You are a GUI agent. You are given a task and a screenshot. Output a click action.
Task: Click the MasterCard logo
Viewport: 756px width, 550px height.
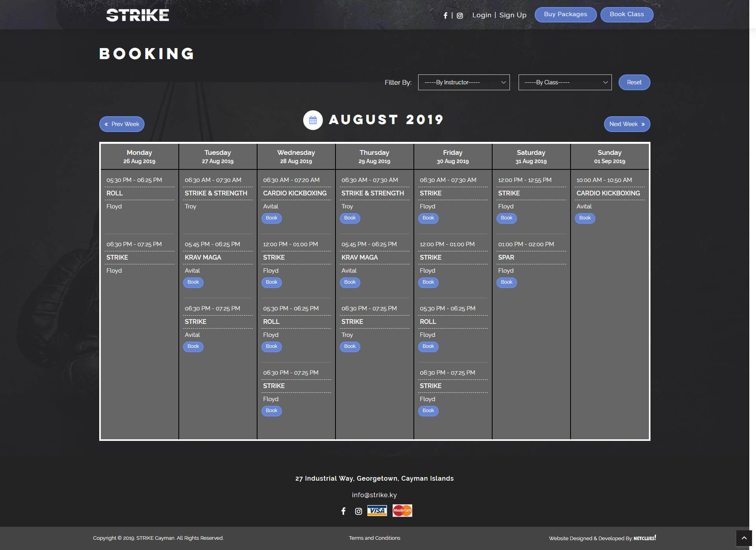402,511
